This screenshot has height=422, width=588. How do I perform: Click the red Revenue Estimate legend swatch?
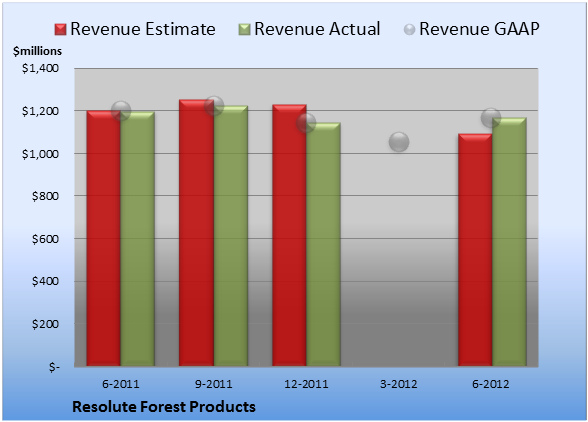coord(60,30)
